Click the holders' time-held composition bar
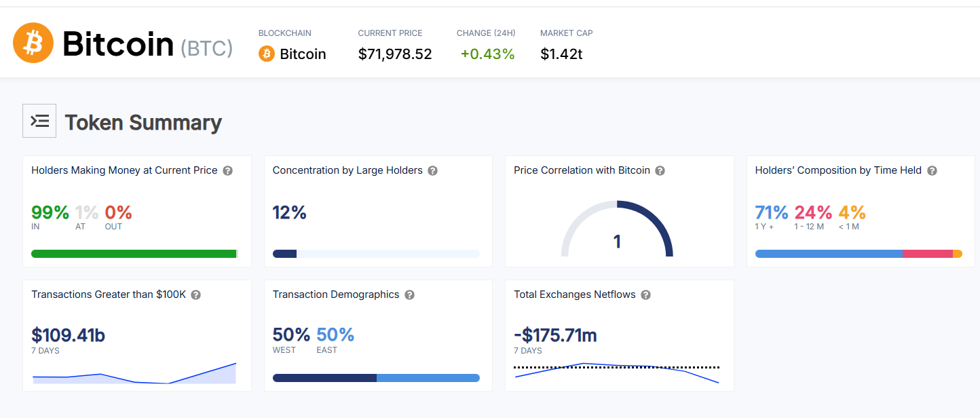980x418 pixels. point(859,254)
